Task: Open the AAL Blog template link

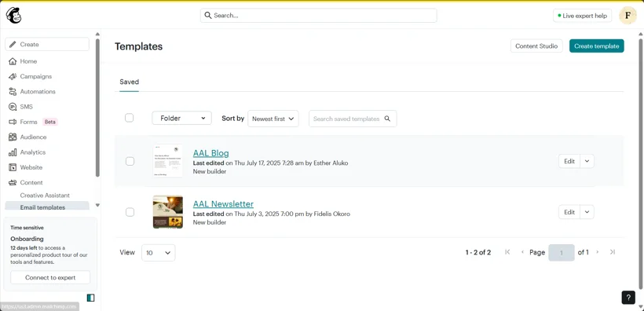Action: click(x=210, y=154)
